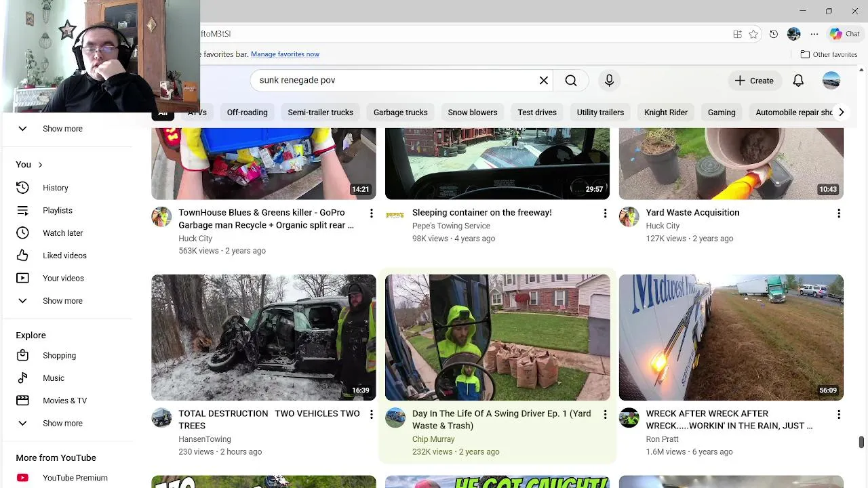Select the Knight Rider filter chip
Image resolution: width=868 pixels, height=488 pixels.
(x=666, y=113)
